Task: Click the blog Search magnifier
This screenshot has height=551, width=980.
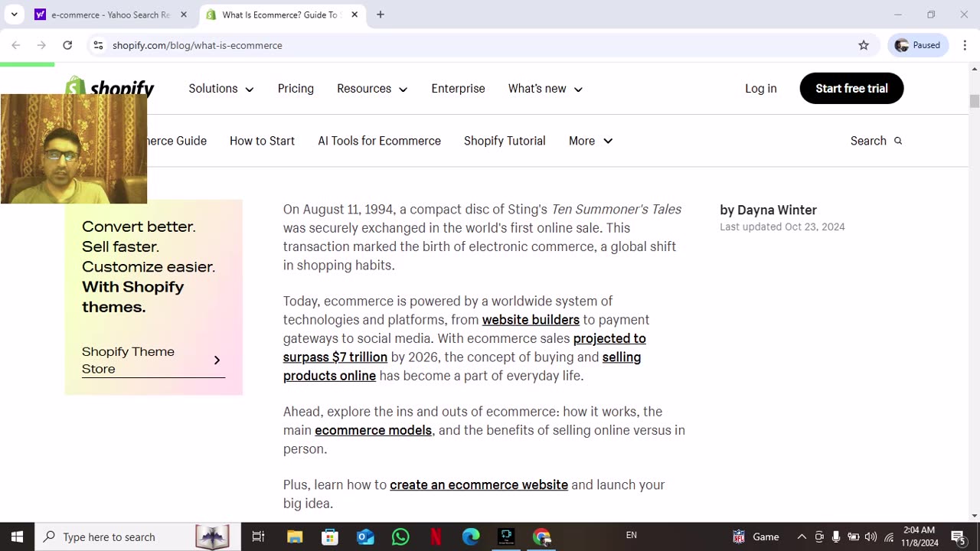Action: [x=898, y=141]
